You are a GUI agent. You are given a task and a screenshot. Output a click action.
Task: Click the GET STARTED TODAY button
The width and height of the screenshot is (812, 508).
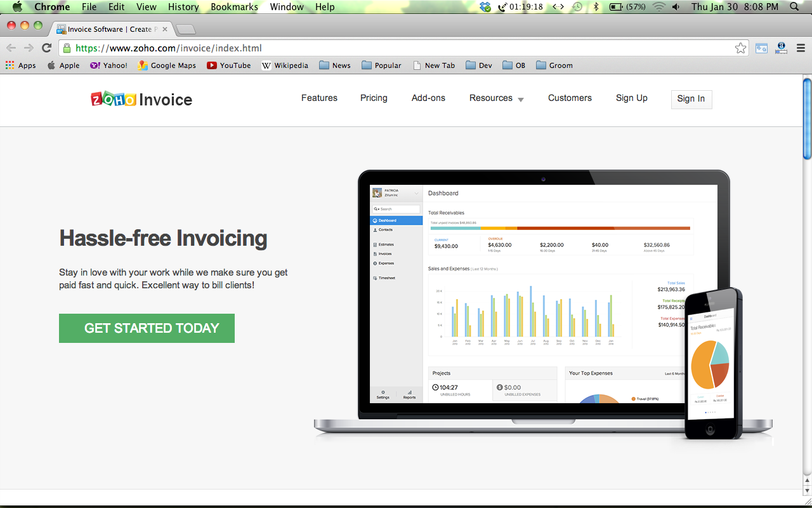click(147, 328)
